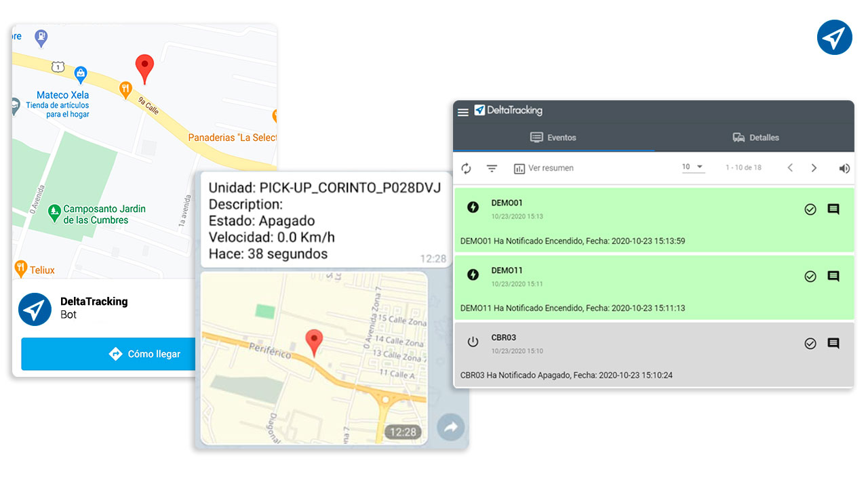This screenshot has width=868, height=488.
Task: Click the 1 - 10 de 18 pagination text
Action: [x=743, y=167]
